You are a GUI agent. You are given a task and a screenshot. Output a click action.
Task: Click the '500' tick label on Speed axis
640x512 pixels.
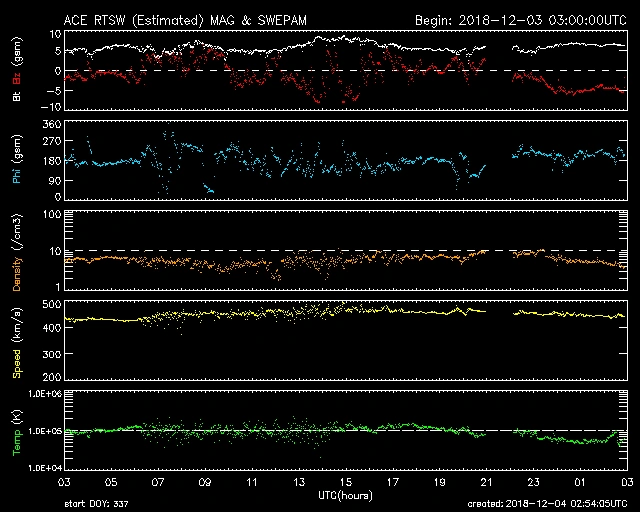[x=52, y=304]
